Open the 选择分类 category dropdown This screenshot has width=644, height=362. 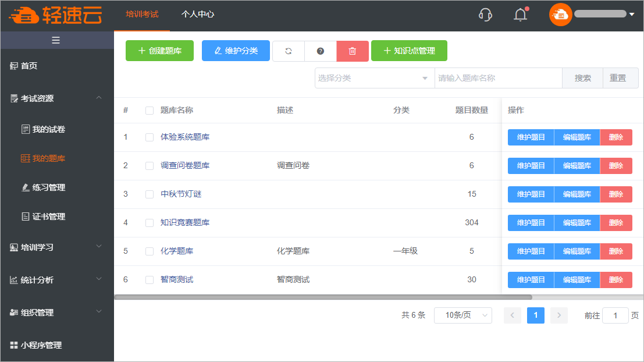pos(374,78)
